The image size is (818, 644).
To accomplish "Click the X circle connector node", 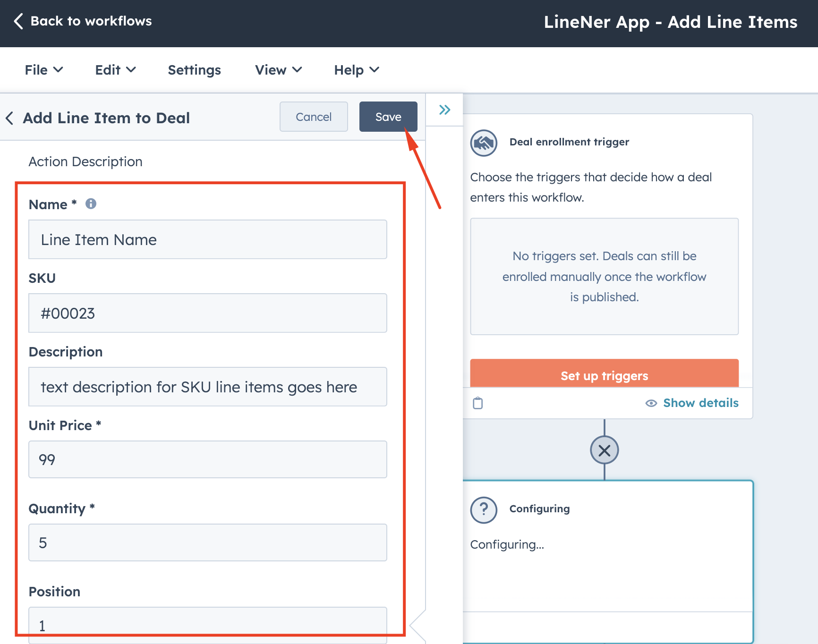I will (x=604, y=450).
